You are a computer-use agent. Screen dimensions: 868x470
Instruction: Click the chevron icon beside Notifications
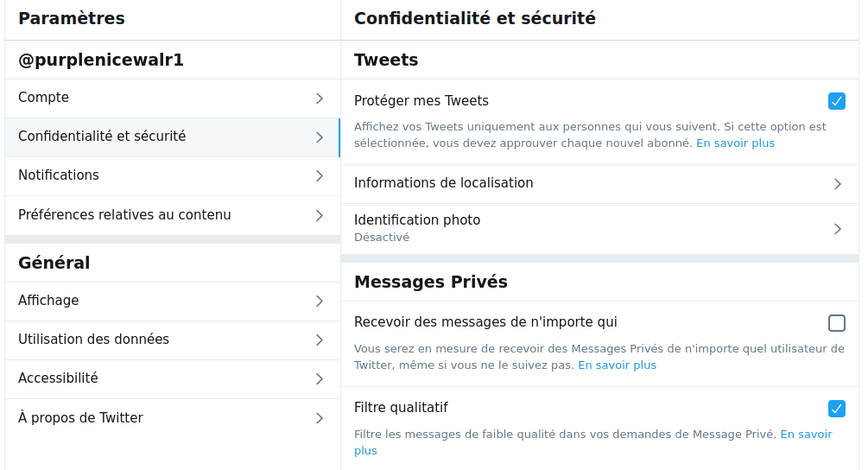320,176
